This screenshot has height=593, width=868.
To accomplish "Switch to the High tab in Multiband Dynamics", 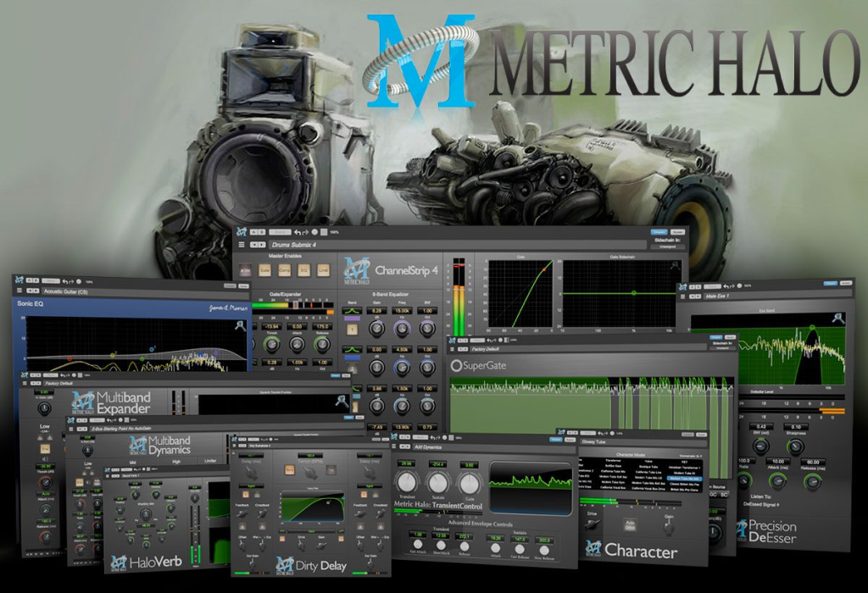I will [x=176, y=462].
